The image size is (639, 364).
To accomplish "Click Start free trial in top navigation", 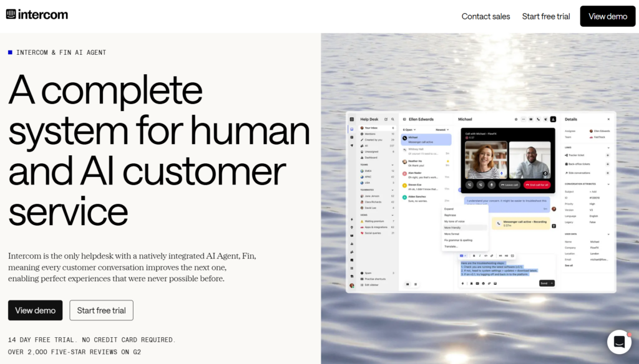I will point(545,16).
